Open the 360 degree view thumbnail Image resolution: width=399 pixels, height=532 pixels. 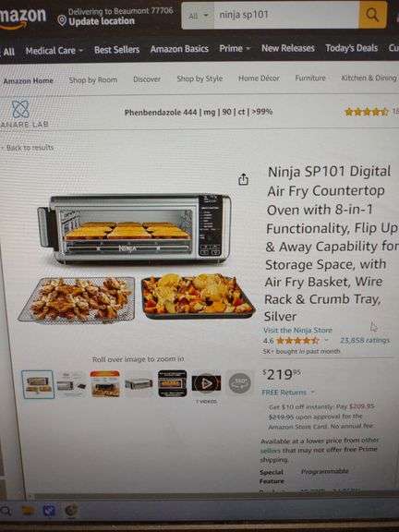tap(239, 383)
